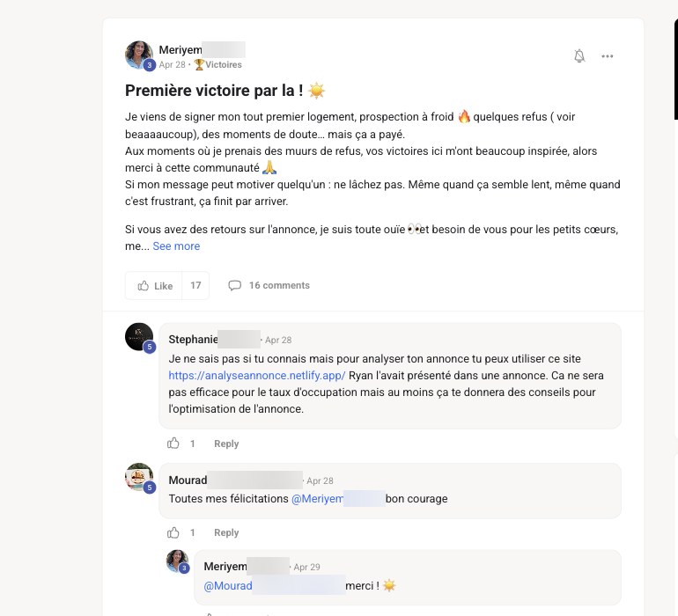Viewport: 678px width, 616px height.
Task: Reply to Mourad's congratulation comment
Action: 226,532
